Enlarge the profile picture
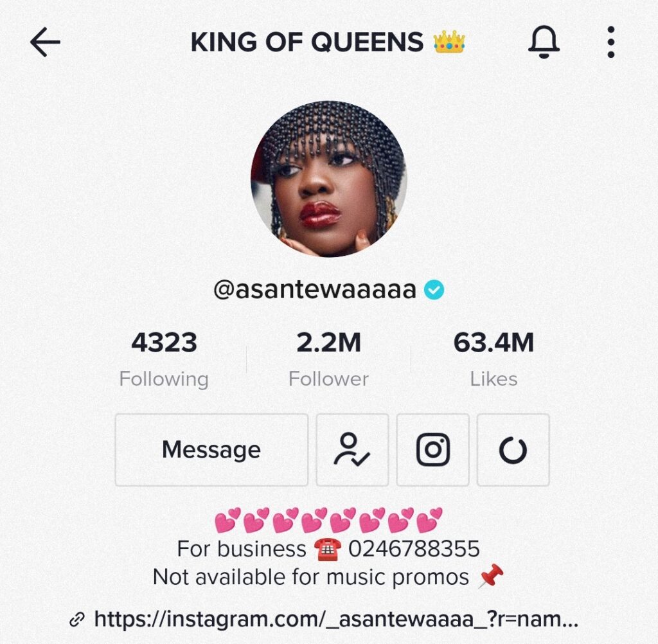 click(328, 179)
